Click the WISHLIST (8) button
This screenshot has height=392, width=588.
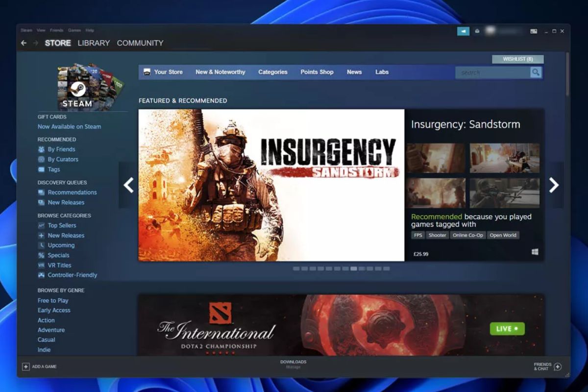(x=518, y=59)
